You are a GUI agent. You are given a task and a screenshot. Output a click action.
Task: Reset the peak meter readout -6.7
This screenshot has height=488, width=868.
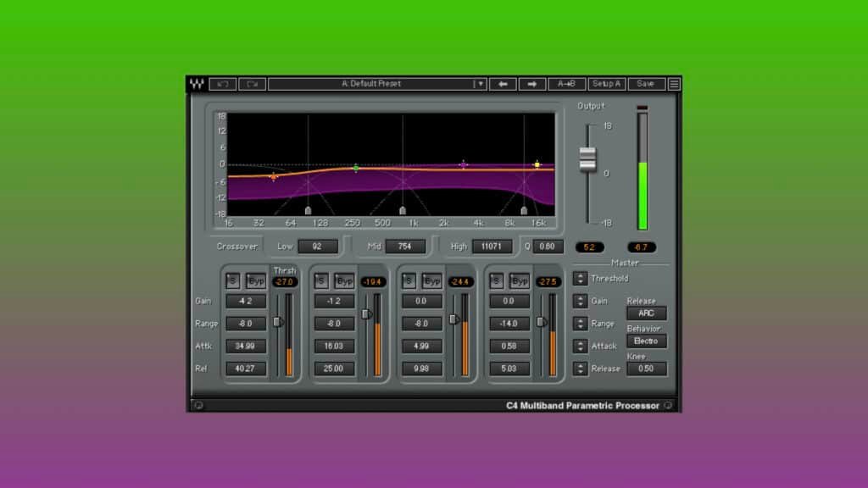pos(642,247)
